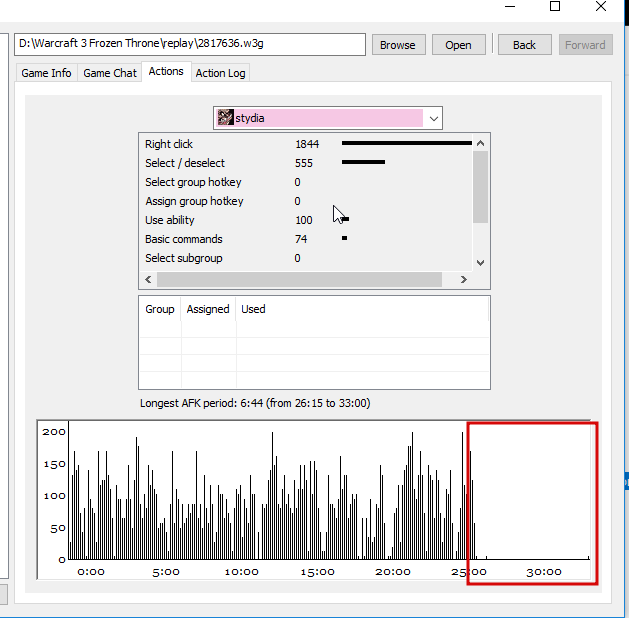Viewport: 629px width, 618px height.
Task: Click the 200 value on graph axis
Action: [54, 432]
